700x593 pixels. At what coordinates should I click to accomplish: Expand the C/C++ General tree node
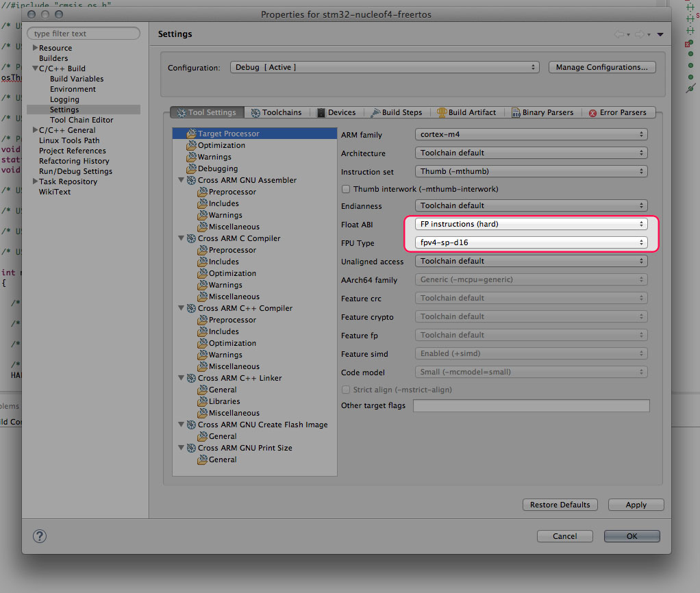tap(35, 130)
